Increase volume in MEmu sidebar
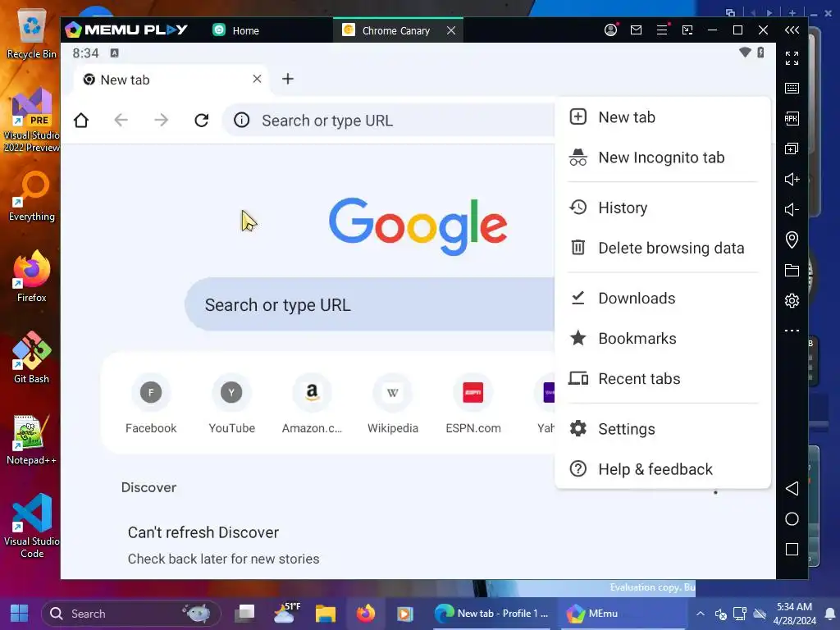The height and width of the screenshot is (630, 840). tap(792, 179)
